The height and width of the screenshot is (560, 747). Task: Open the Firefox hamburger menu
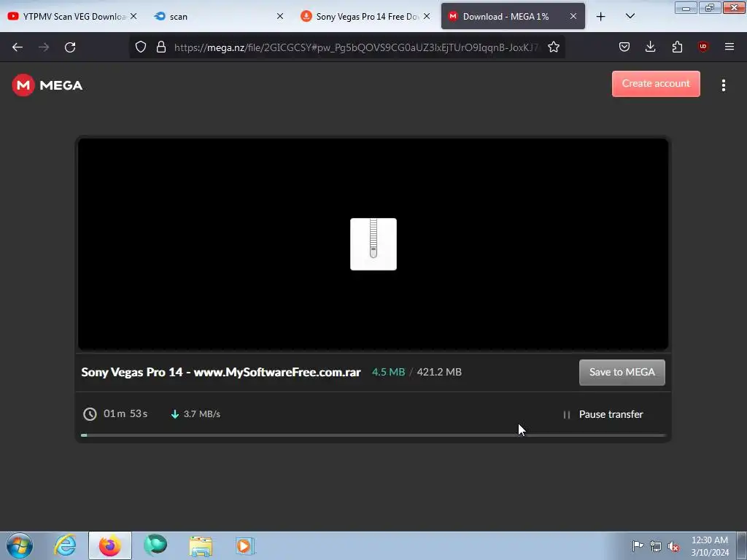click(x=729, y=47)
